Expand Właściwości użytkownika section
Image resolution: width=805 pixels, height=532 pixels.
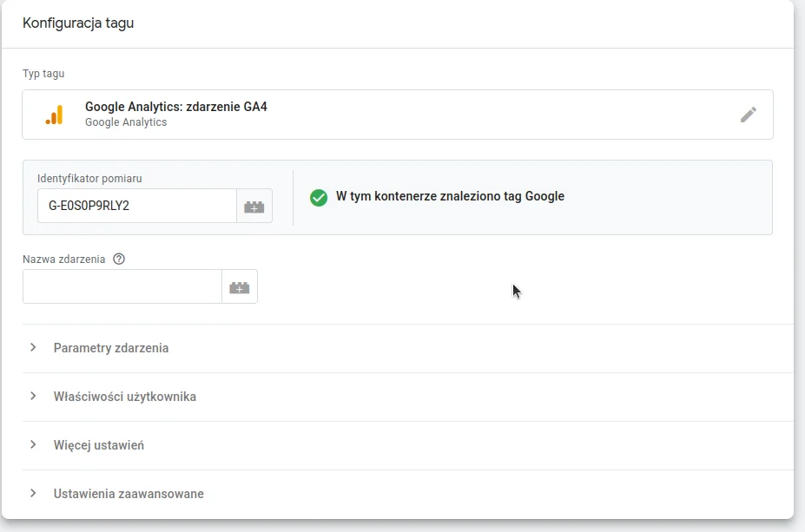click(x=407, y=397)
